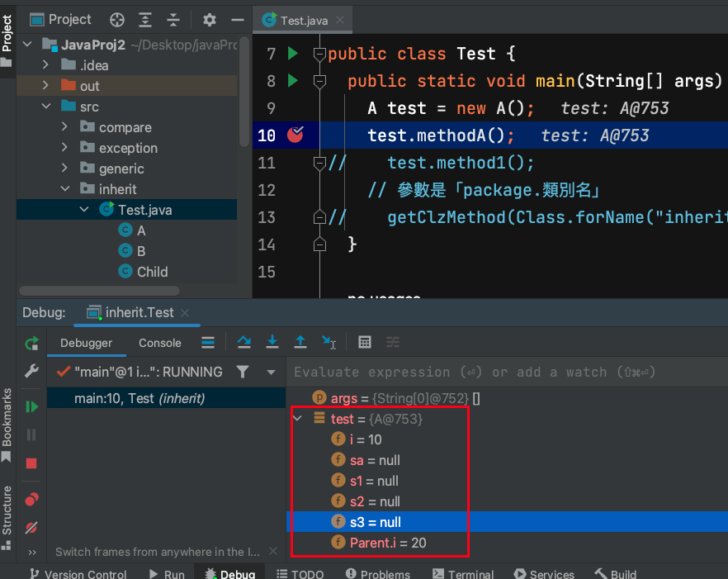Open thread selector dropdown arrow
The height and width of the screenshot is (579, 728).
[271, 373]
